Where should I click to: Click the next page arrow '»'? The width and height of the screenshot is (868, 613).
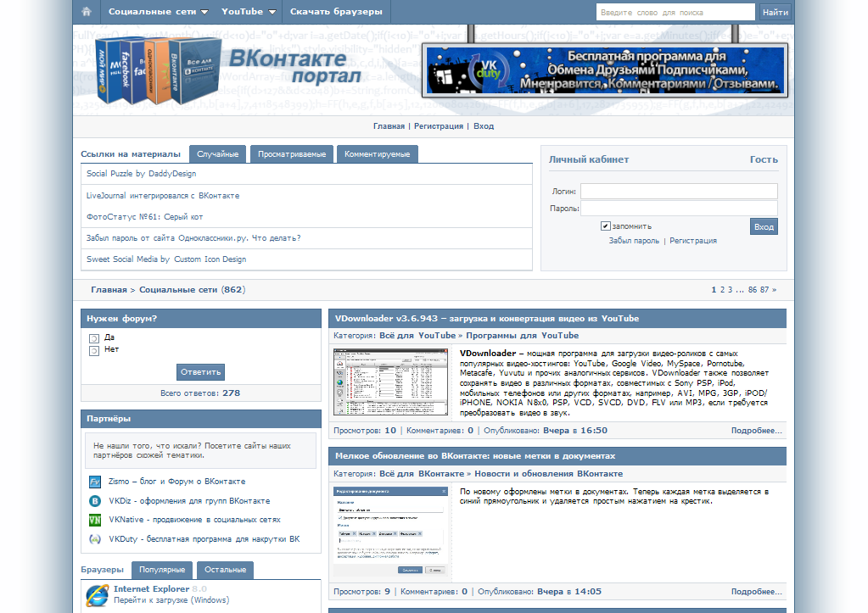click(x=774, y=290)
